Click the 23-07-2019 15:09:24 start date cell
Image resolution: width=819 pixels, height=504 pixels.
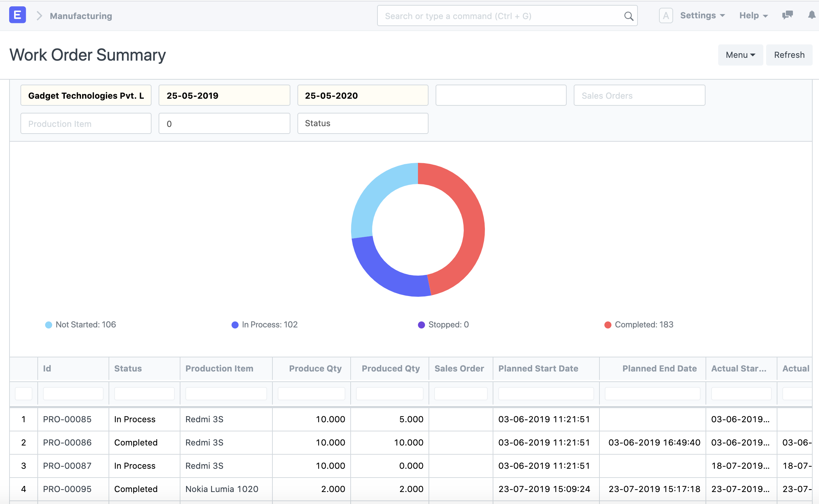pyautogui.click(x=546, y=489)
